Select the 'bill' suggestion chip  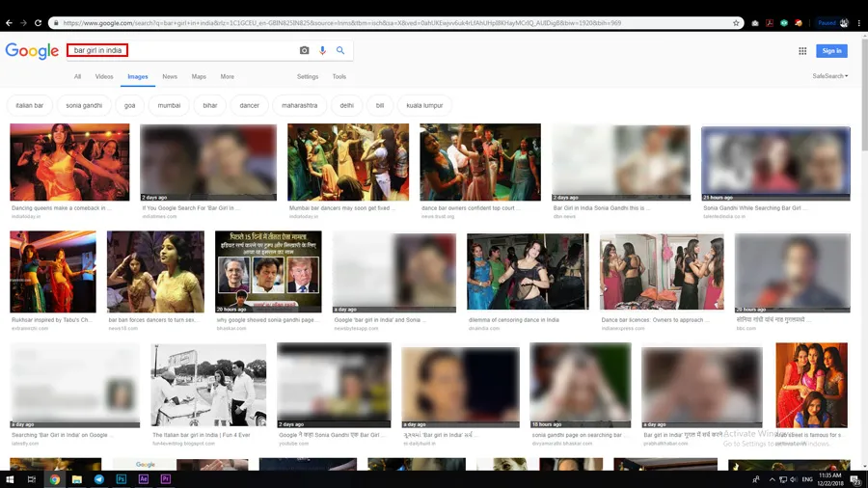380,106
